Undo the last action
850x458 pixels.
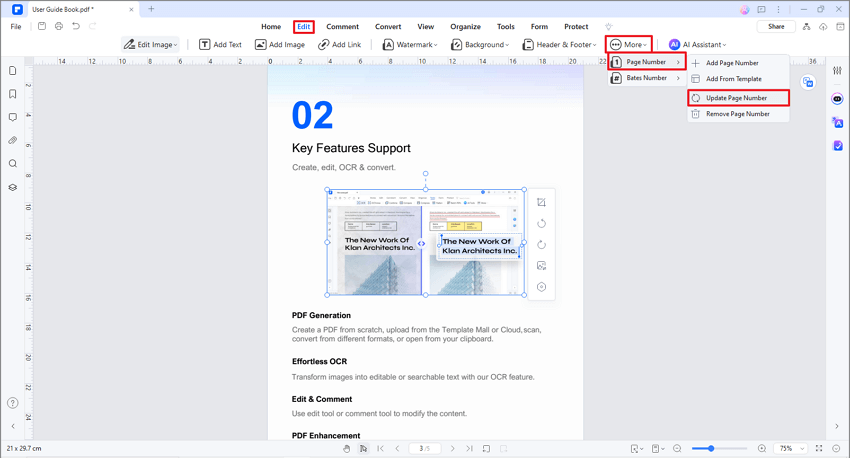click(x=76, y=26)
